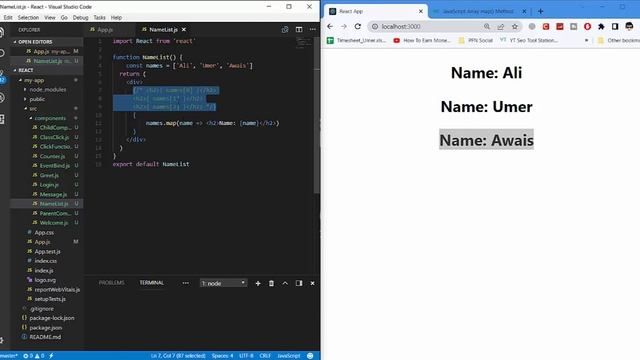Switch to the TERMINAL panel tab
The width and height of the screenshot is (640, 360).
coord(151,282)
